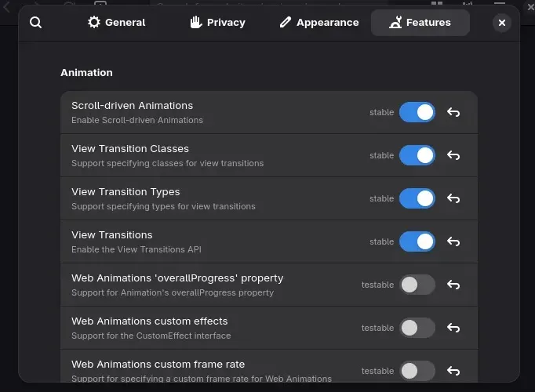Close the settings dialog with X button

tap(502, 23)
